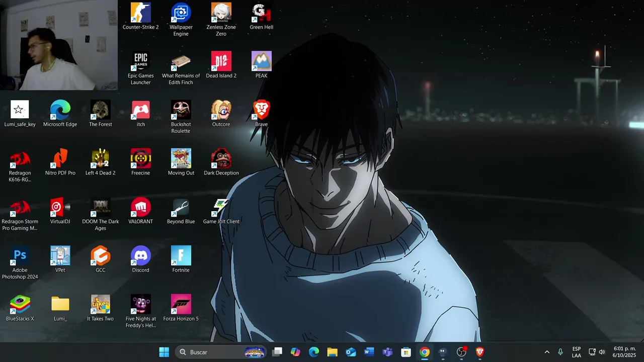Click the Microsoft Edge desktop shortcut
Screen dimensions: 644x362
[60, 114]
